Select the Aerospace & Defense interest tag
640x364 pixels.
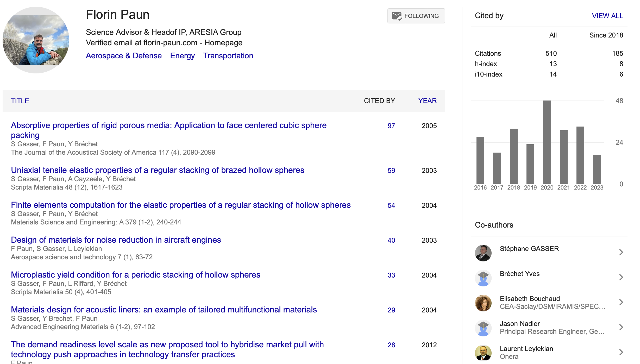tap(124, 56)
